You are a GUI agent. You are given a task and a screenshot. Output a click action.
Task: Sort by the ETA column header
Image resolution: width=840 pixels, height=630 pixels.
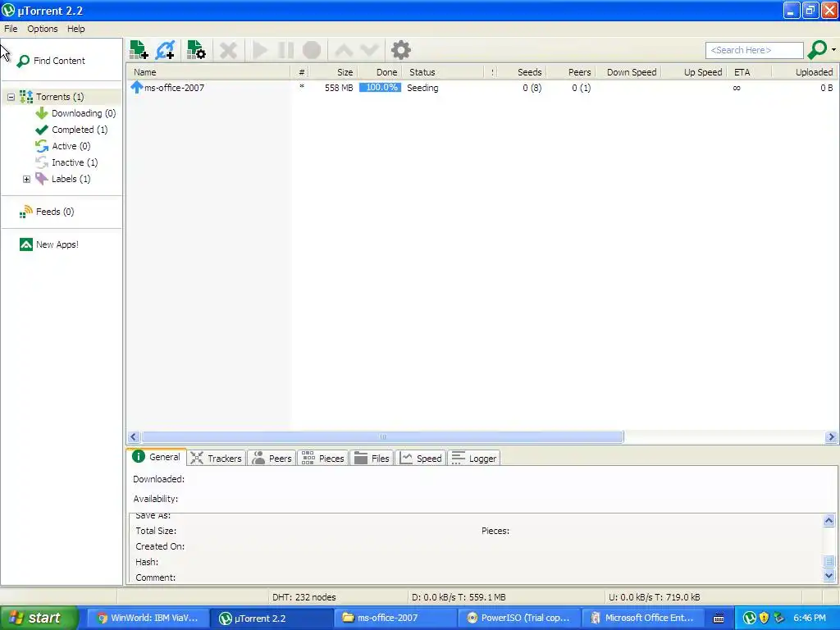point(750,72)
